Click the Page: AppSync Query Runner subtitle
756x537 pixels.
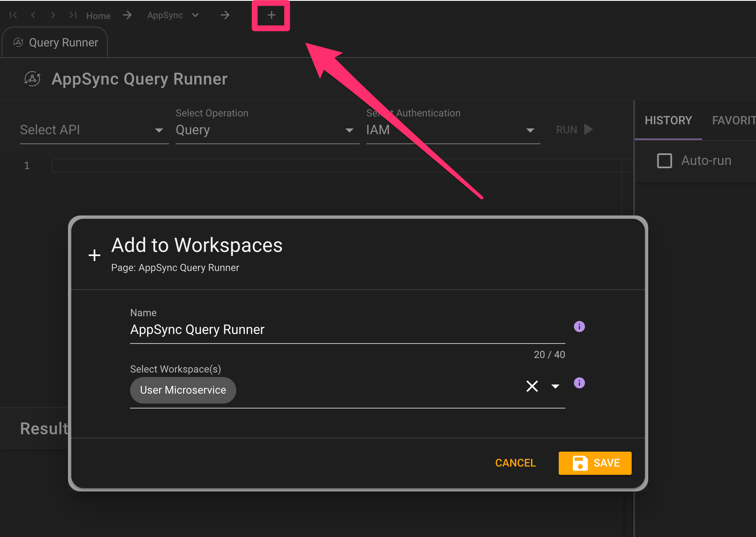(x=175, y=268)
